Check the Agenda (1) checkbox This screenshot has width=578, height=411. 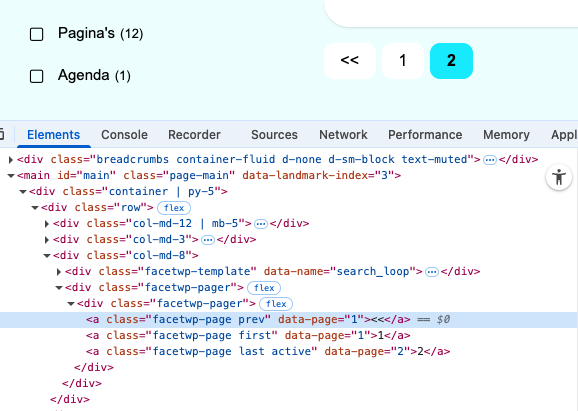(36, 76)
